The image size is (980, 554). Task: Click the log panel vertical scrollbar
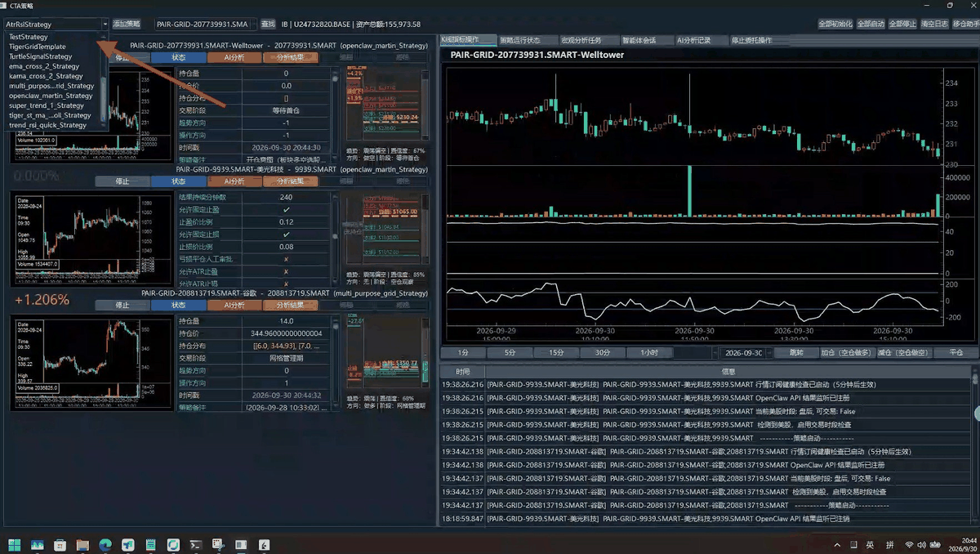[x=975, y=449]
